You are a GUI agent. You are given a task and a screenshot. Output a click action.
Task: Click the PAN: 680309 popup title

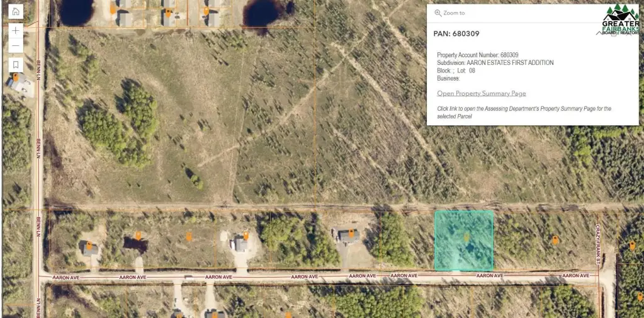coord(456,34)
